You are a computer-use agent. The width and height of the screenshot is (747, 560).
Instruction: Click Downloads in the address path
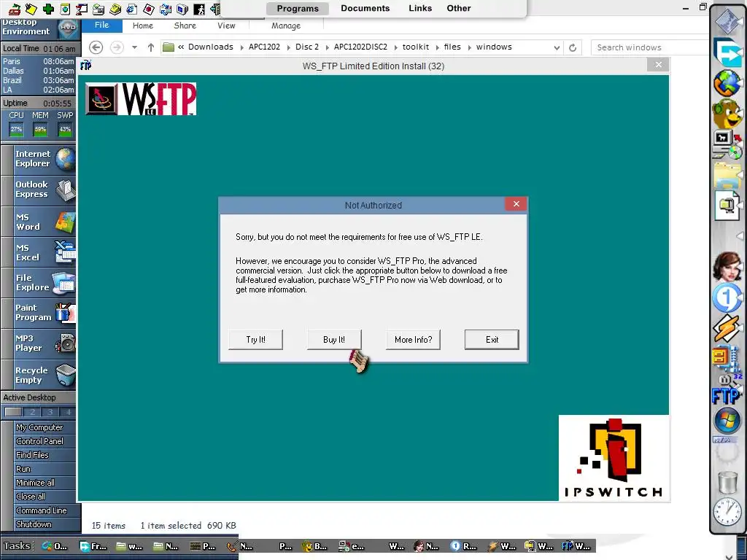[x=211, y=47]
